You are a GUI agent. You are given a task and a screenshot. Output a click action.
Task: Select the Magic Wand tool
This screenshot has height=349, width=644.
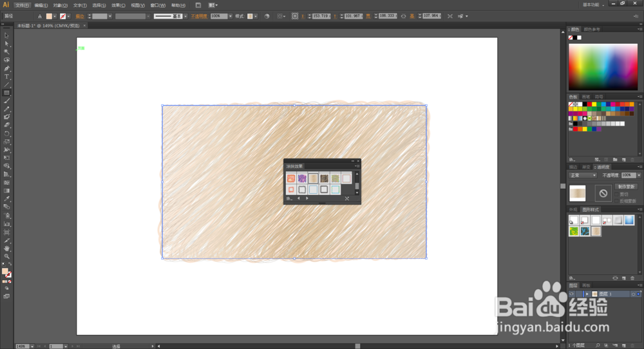coord(6,52)
